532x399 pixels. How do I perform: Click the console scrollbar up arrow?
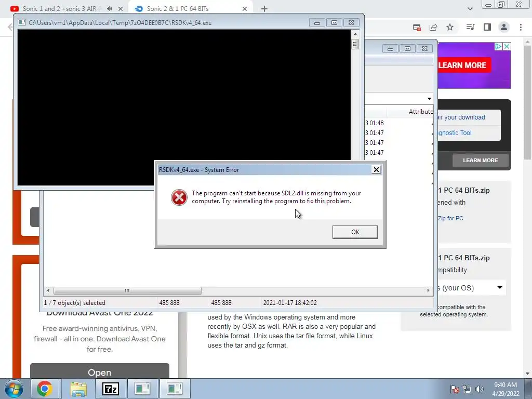pos(355,34)
